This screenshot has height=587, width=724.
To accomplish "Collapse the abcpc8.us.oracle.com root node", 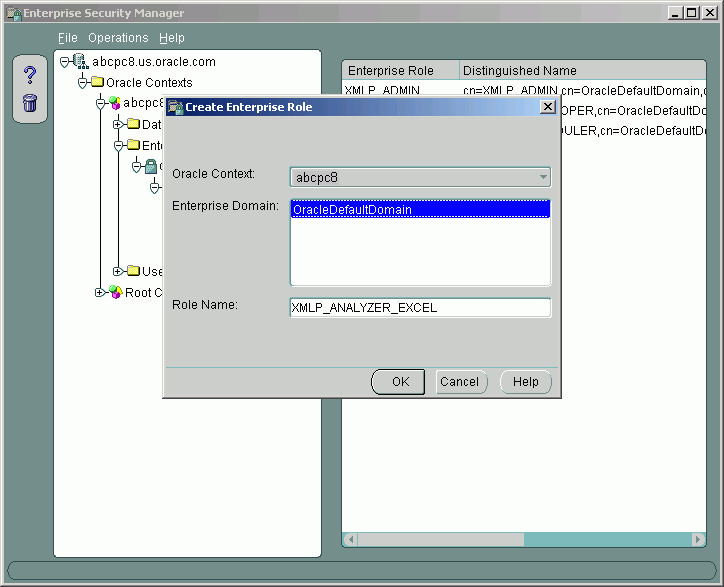I will [x=65, y=62].
